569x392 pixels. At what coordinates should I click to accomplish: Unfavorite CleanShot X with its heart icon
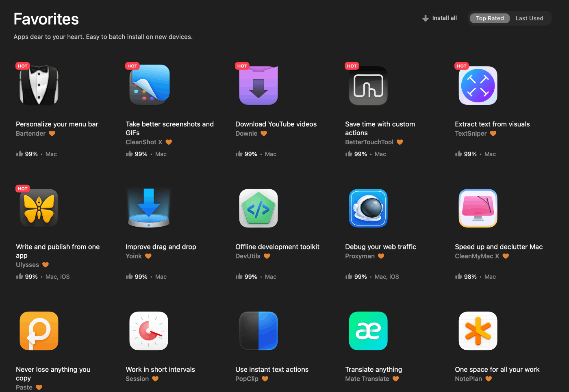click(169, 142)
